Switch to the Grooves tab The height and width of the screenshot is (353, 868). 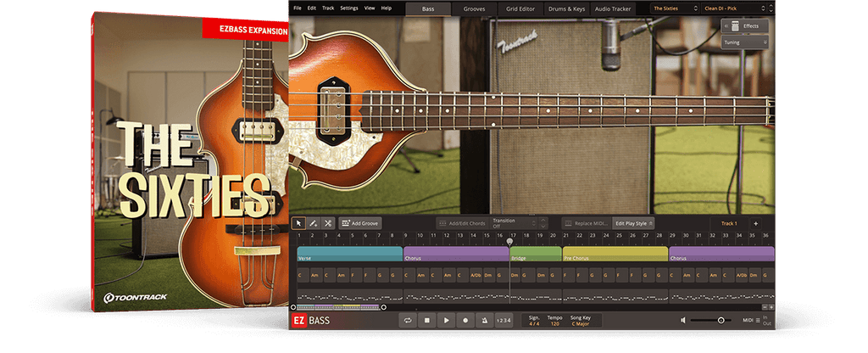(475, 8)
